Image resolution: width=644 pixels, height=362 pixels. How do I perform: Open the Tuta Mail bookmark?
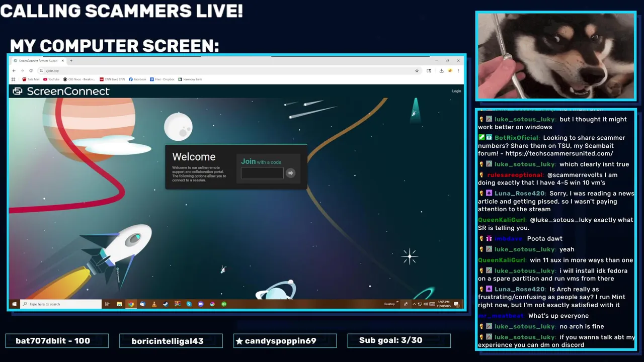[31, 79]
